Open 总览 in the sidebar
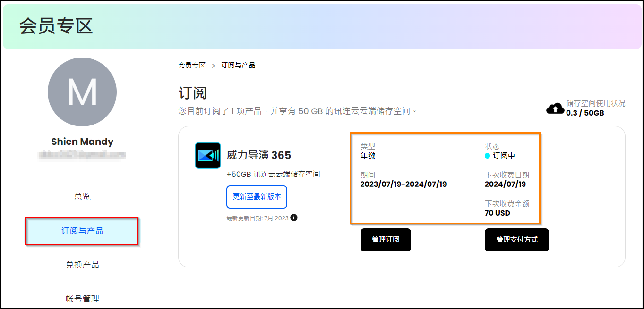Image resolution: width=644 pixels, height=309 pixels. [x=82, y=197]
